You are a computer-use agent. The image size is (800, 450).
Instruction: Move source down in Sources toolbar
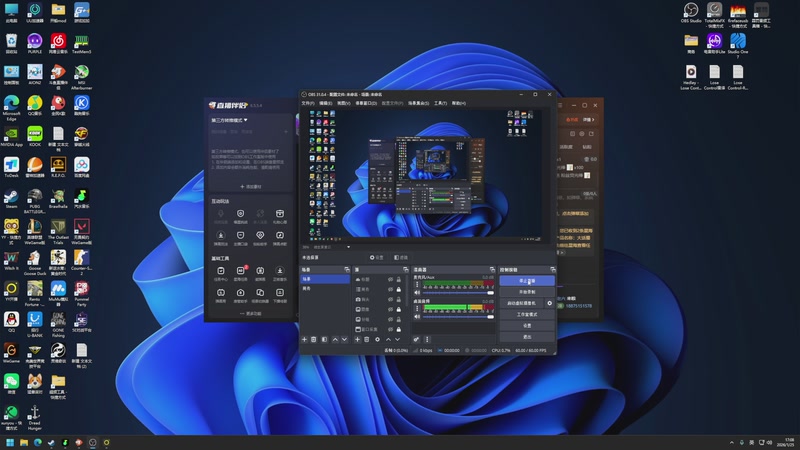(x=397, y=339)
